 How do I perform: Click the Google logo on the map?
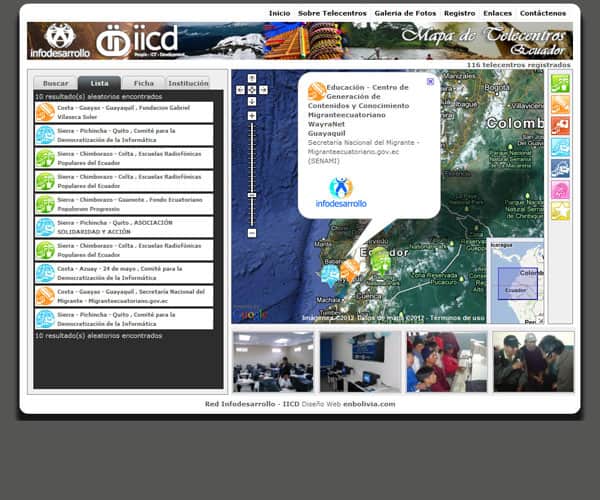click(250, 315)
